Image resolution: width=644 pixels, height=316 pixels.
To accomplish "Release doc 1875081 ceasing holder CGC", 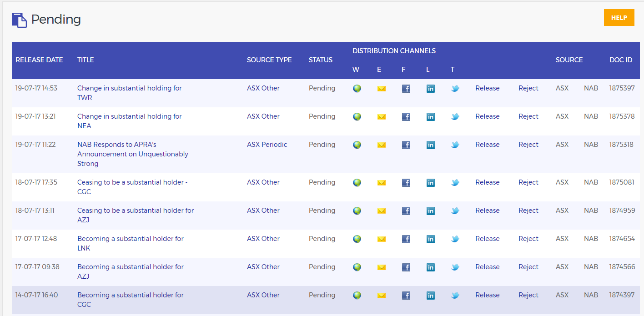I will click(487, 182).
